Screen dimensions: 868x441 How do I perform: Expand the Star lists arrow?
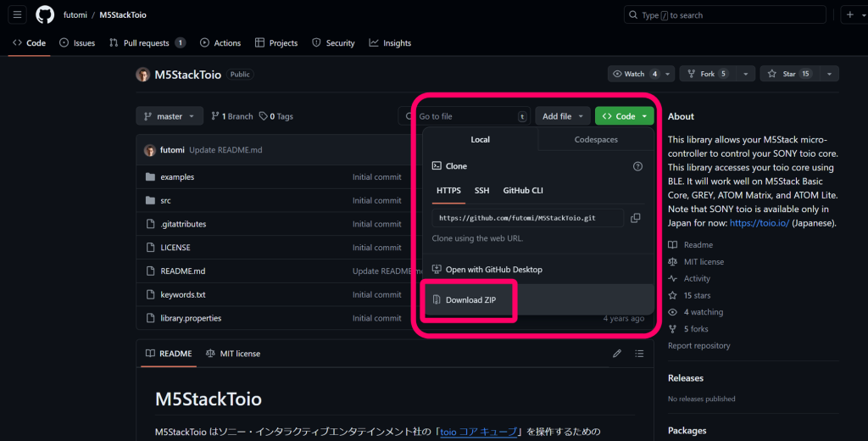pyautogui.click(x=829, y=74)
